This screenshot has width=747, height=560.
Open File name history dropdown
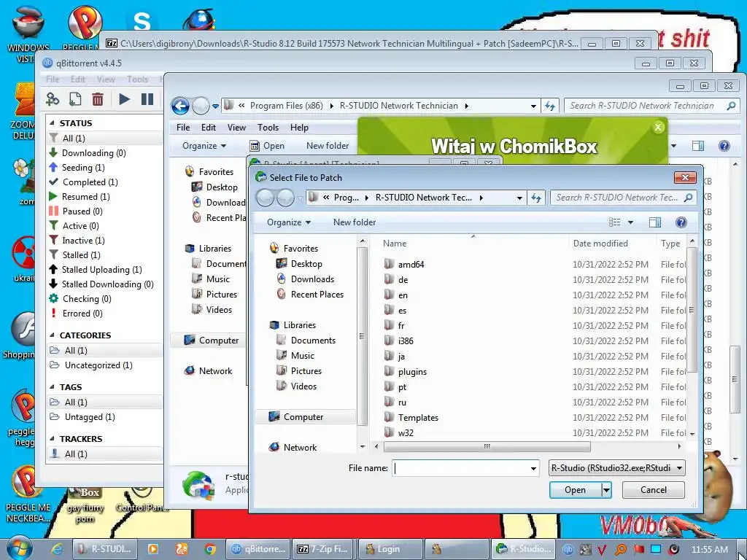[x=533, y=469]
